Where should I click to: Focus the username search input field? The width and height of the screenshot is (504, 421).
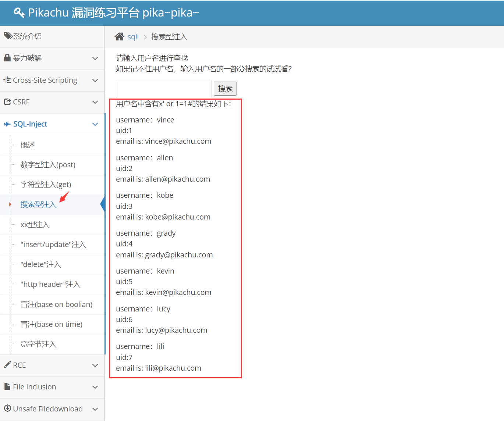[x=164, y=89]
